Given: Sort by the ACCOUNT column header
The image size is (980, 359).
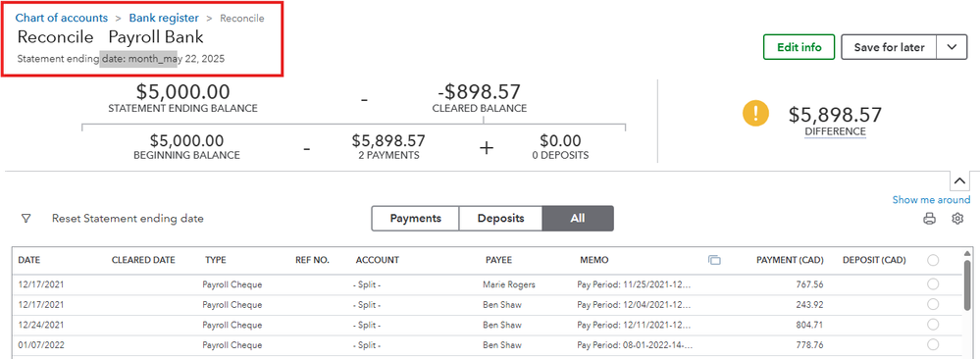Looking at the screenshot, I should pos(377,260).
